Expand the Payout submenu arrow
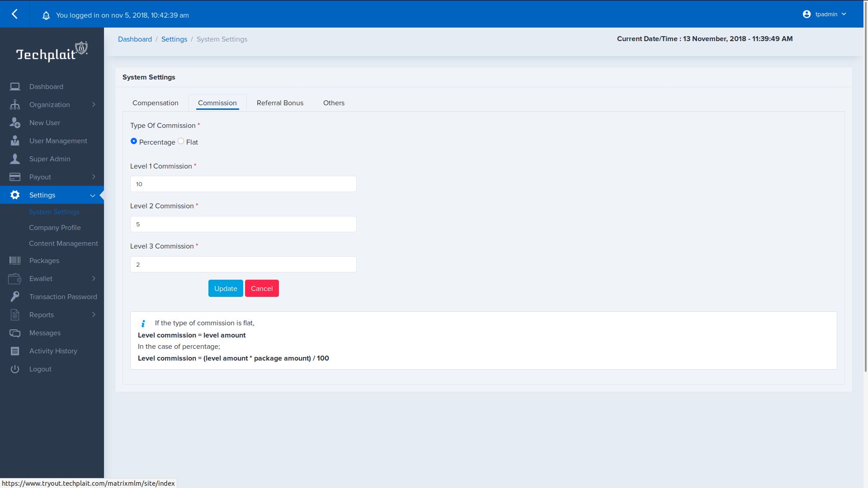 94,177
